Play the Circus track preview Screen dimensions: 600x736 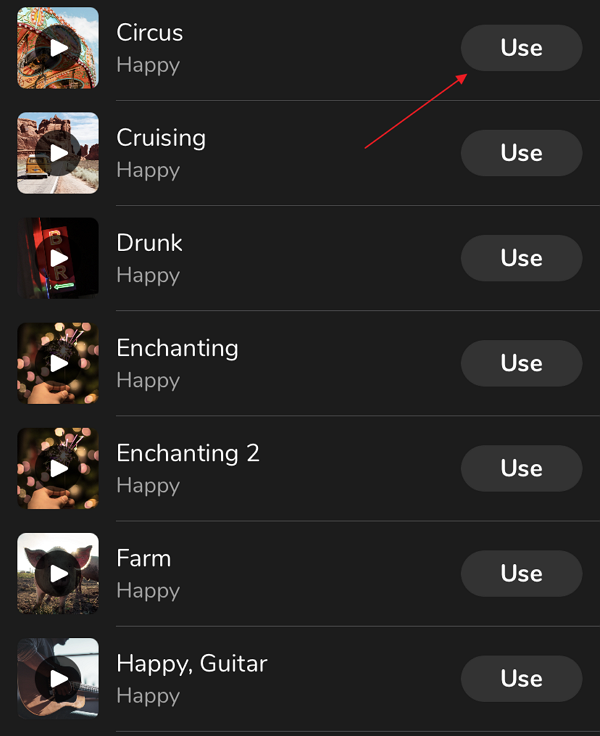[58, 48]
